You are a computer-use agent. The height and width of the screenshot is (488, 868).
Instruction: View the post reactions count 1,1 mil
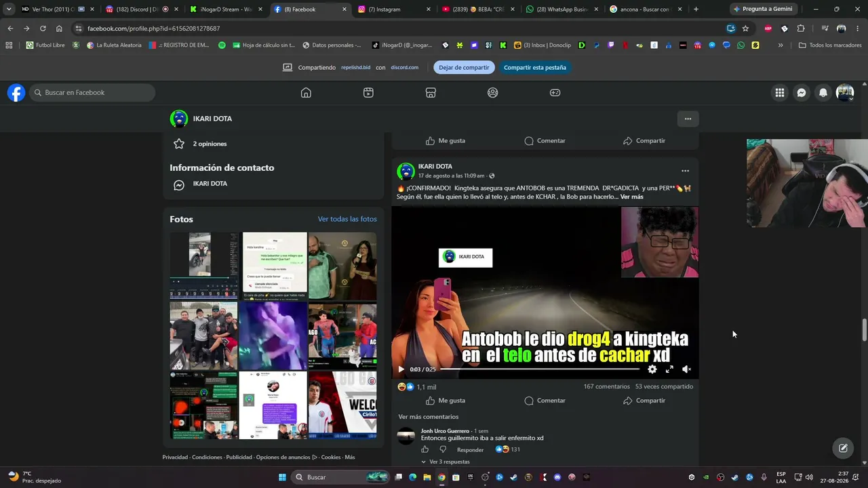(427, 387)
